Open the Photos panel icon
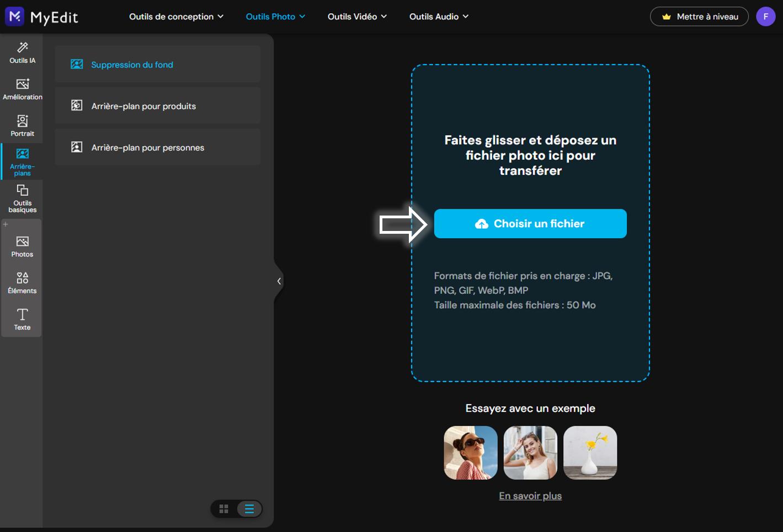Viewport: 783px width, 532px height. coord(22,245)
